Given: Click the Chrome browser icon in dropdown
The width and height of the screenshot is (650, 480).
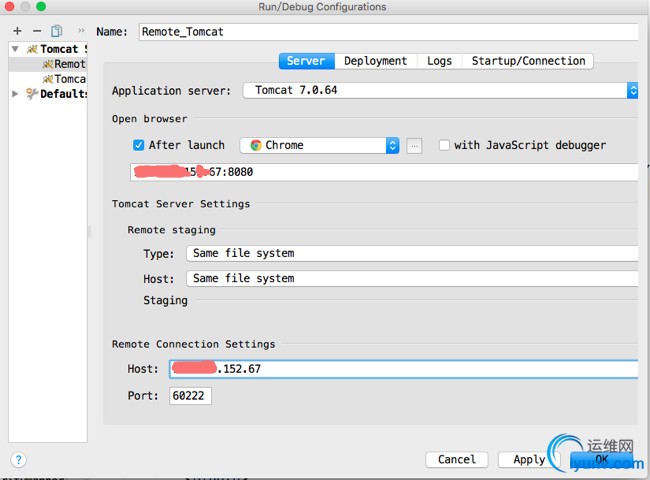Looking at the screenshot, I should [x=256, y=145].
